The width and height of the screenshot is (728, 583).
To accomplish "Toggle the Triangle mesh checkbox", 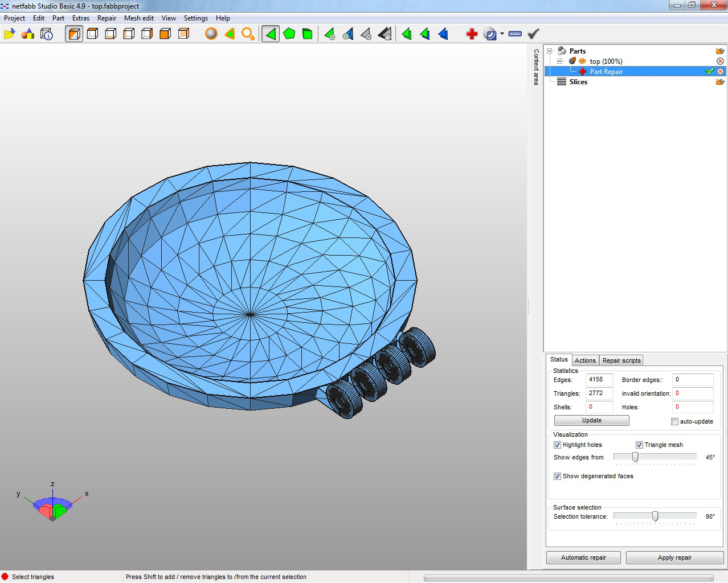I will coord(639,445).
